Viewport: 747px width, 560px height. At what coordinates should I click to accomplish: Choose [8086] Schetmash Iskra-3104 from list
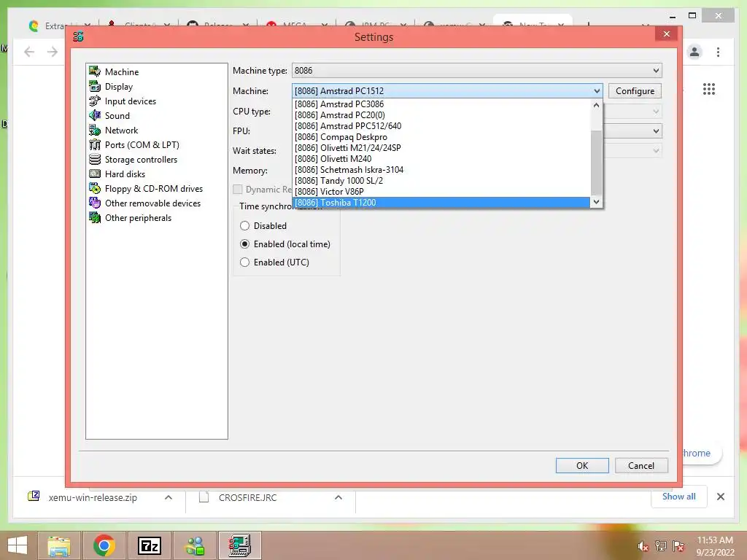(441, 169)
